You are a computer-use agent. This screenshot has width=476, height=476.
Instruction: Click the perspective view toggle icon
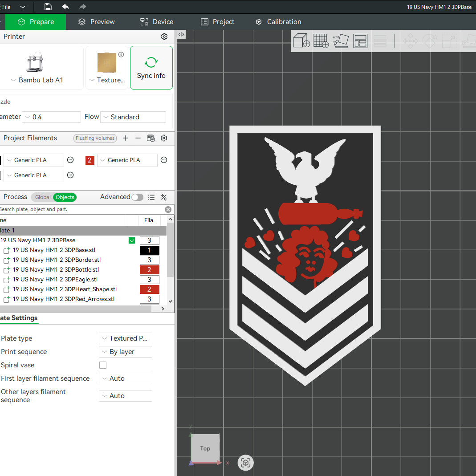(x=245, y=463)
